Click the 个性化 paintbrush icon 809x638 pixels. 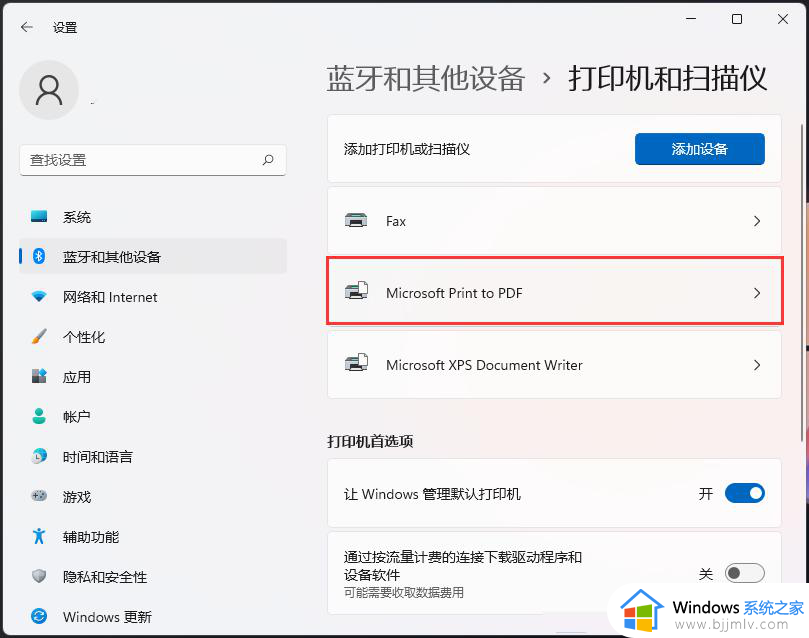pyautogui.click(x=39, y=336)
